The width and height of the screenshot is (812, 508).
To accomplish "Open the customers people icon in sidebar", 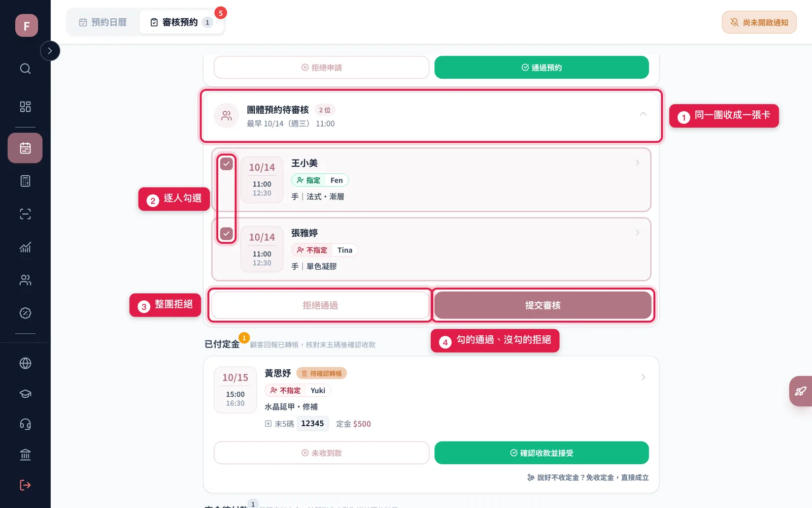I will coord(25,280).
